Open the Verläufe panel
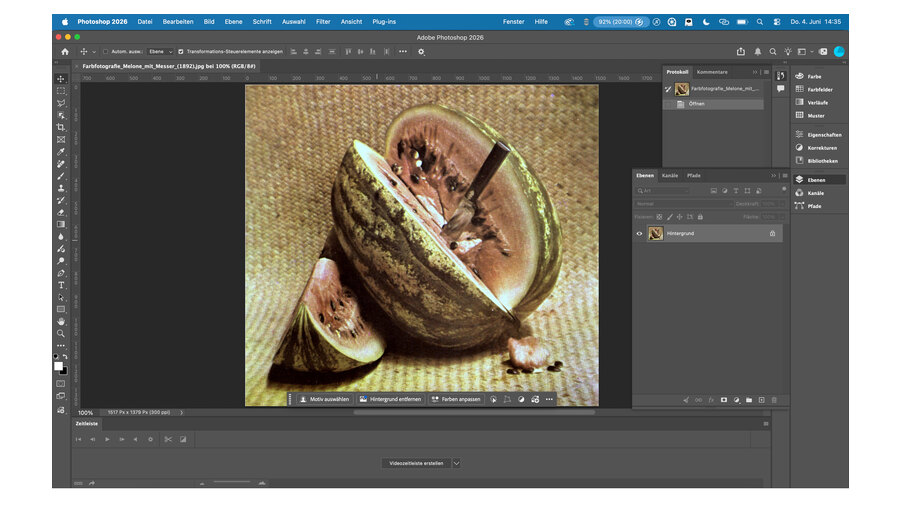The image size is (900, 506). point(812,103)
